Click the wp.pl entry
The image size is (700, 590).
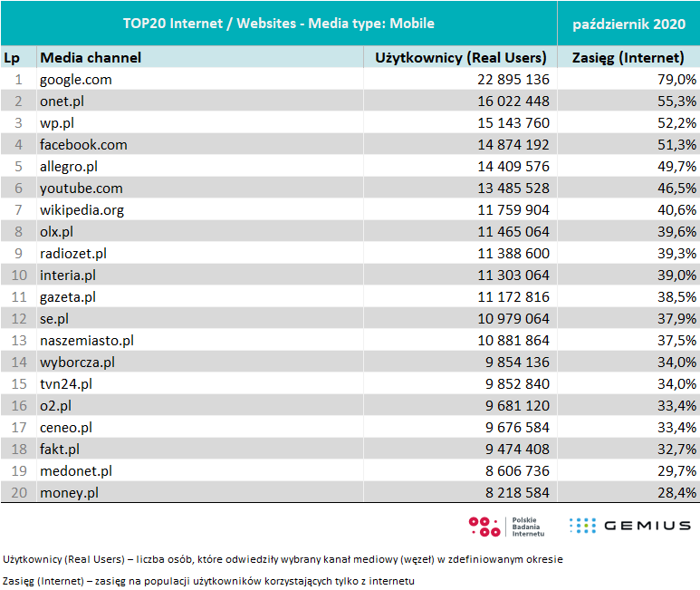click(x=56, y=123)
